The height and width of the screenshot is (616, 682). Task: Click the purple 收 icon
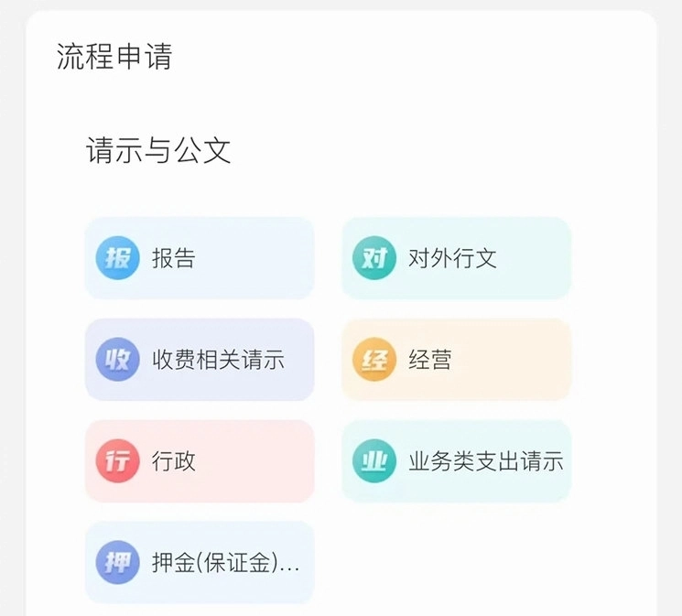(x=118, y=360)
